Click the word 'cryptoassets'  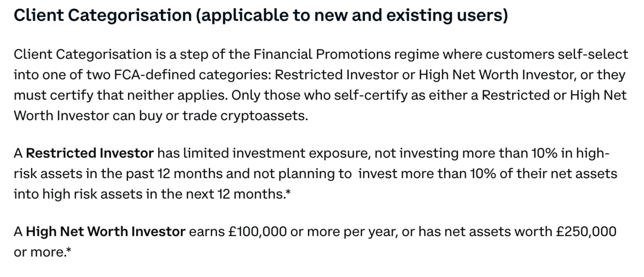265,116
